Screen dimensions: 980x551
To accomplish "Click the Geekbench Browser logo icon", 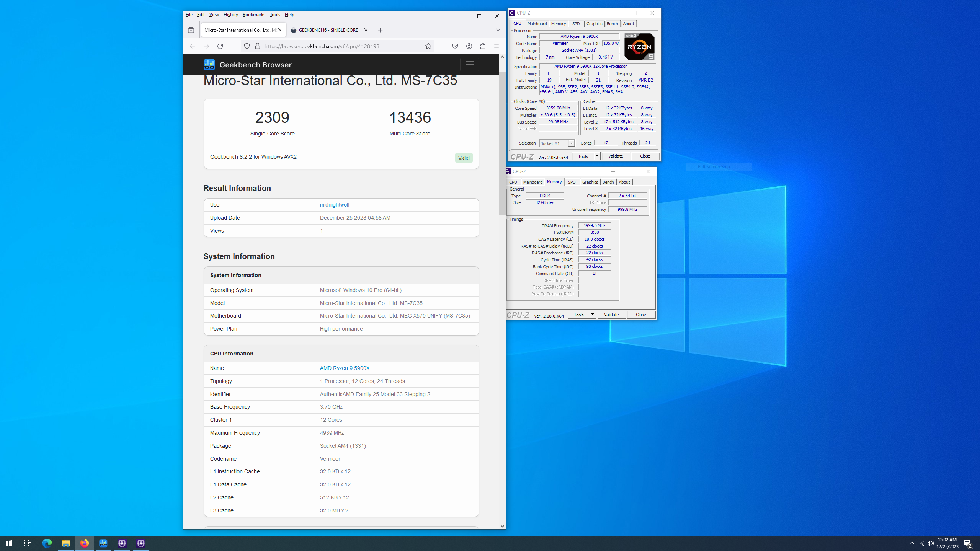I will click(x=209, y=65).
